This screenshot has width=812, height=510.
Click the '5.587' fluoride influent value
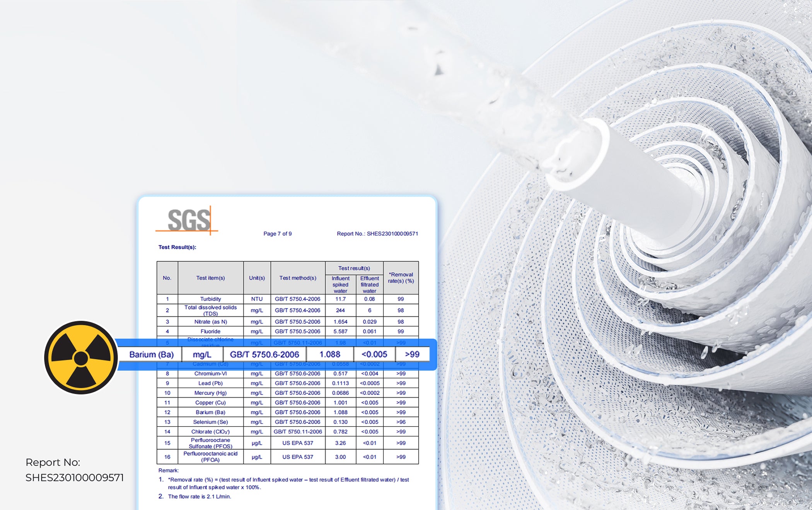coord(340,331)
